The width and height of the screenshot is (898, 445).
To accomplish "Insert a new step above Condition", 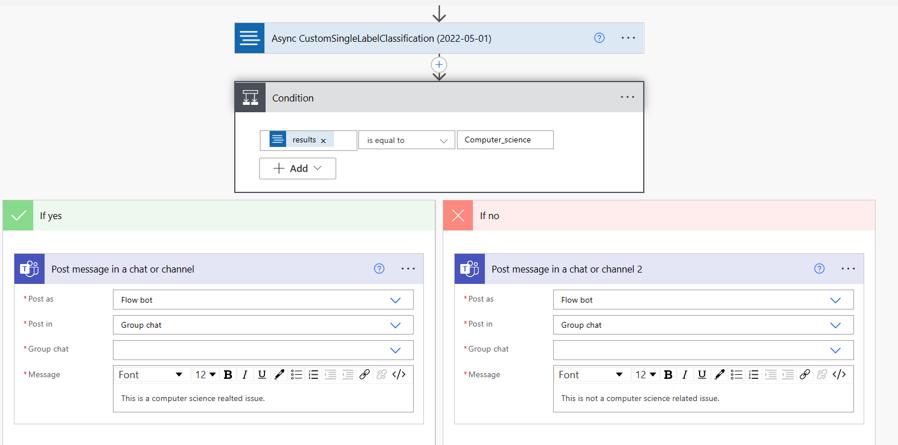I will [439, 65].
